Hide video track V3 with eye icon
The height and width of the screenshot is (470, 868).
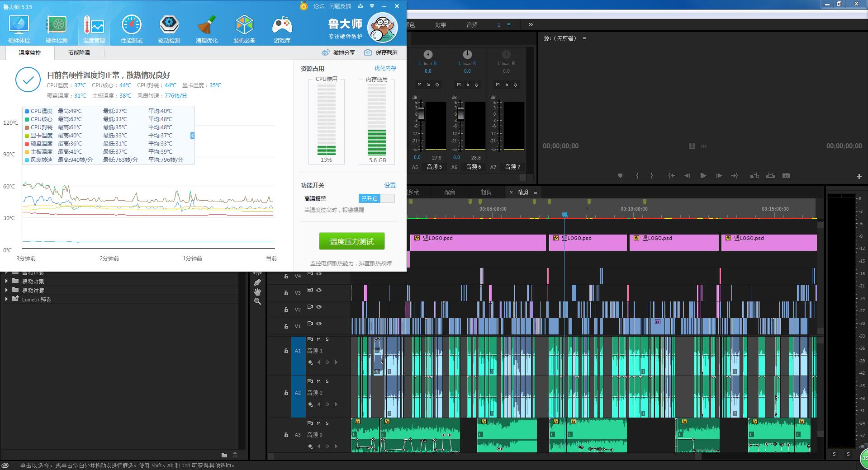(x=319, y=290)
